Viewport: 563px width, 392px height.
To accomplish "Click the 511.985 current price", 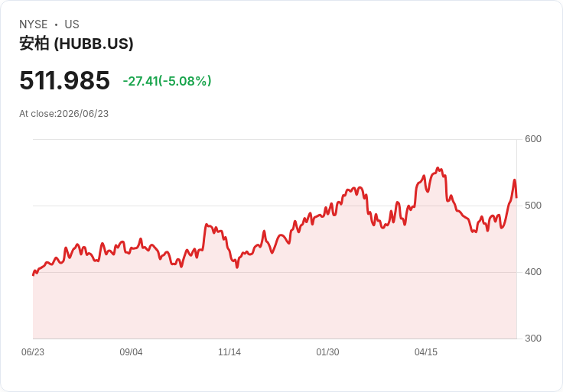I will coord(64,80).
